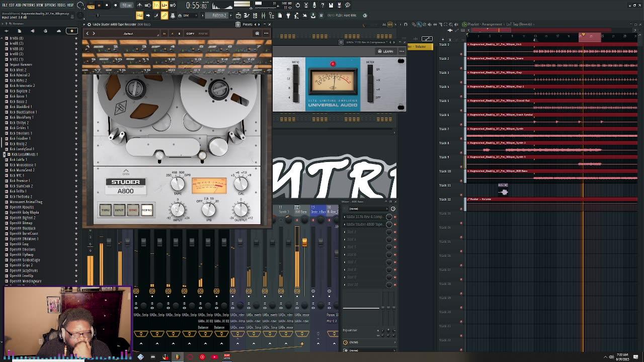This screenshot has width=644, height=362.
Task: Click the transport Play button
Action: [99, 5]
